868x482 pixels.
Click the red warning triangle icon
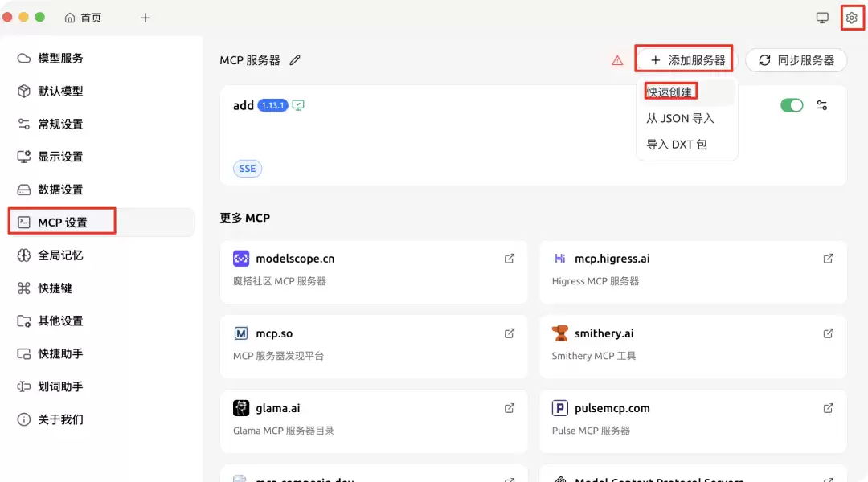tap(617, 60)
